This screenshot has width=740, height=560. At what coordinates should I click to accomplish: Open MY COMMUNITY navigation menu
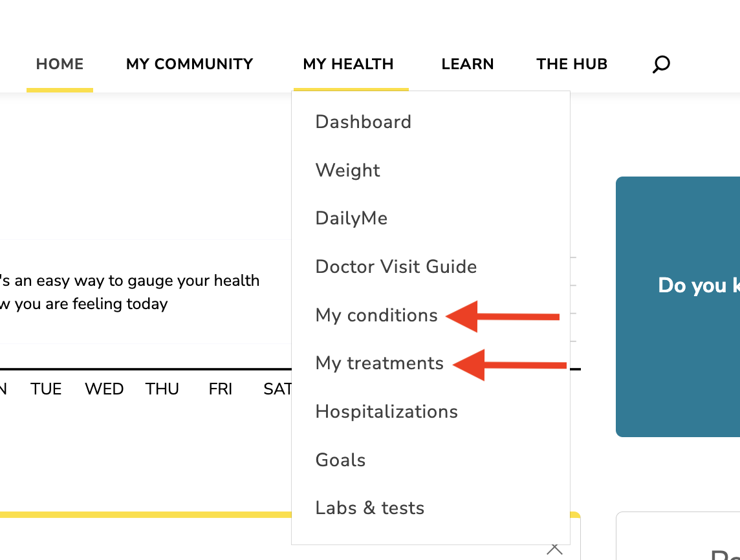[x=190, y=64]
